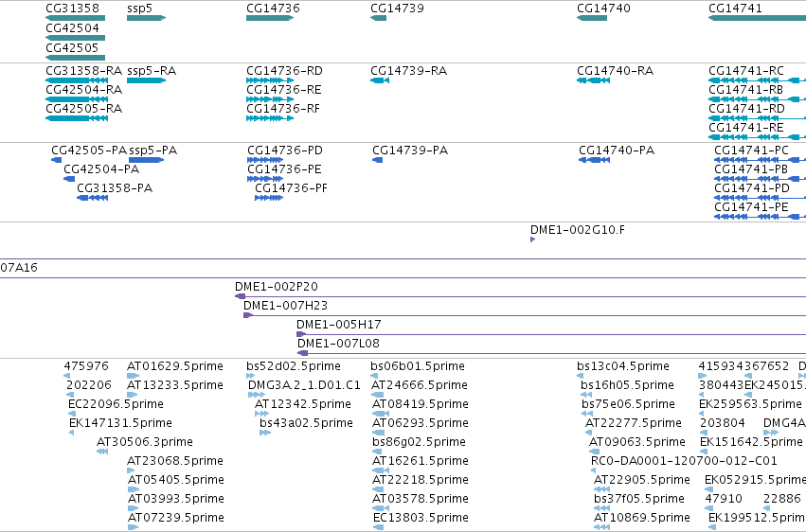Select the CG14739 gene label
The height and width of the screenshot is (532, 806).
tap(398, 9)
